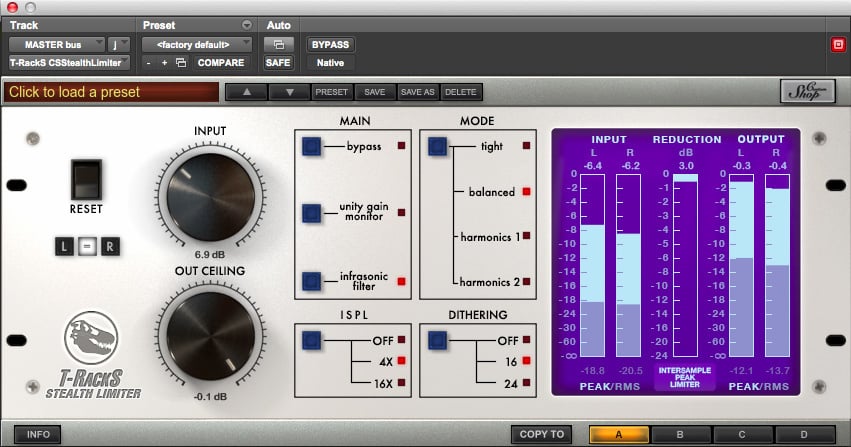Select the L channel button
This screenshot has height=447, width=851.
pos(65,244)
